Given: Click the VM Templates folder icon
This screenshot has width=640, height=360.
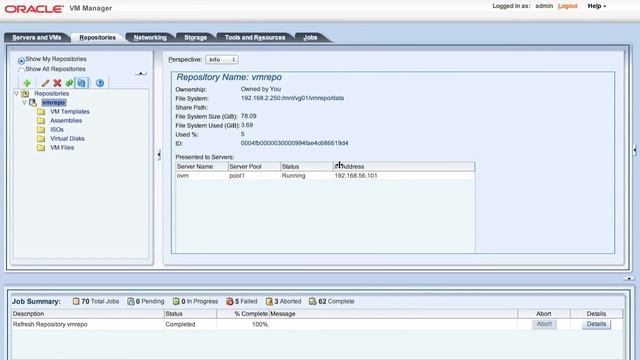Looking at the screenshot, I should [41, 111].
